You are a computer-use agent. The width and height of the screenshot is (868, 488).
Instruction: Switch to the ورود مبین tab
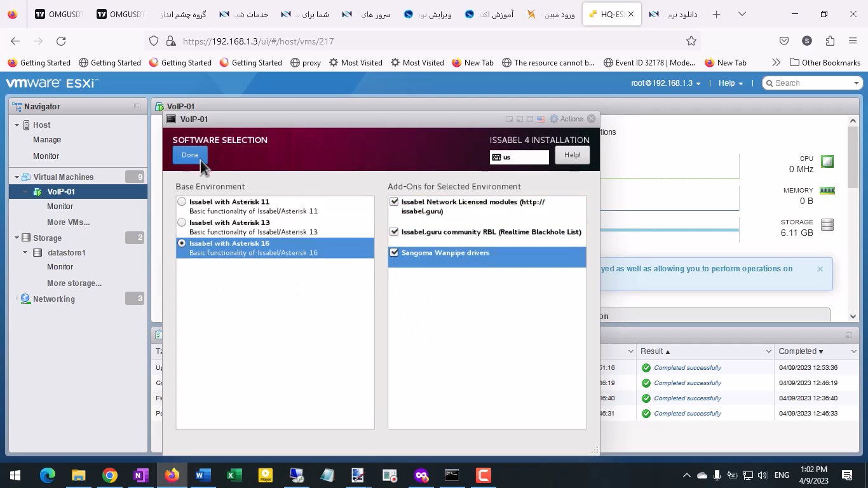point(552,14)
